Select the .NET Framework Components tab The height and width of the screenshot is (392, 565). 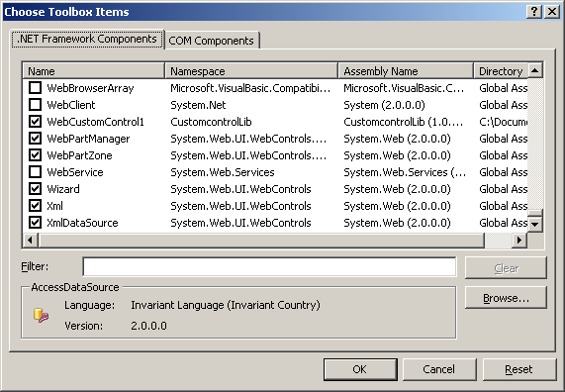[x=87, y=39]
